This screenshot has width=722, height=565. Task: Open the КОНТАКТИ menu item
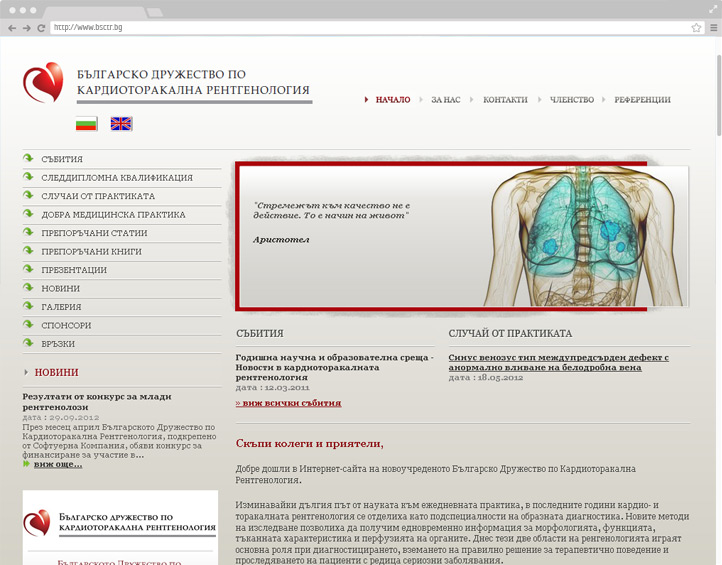click(505, 100)
